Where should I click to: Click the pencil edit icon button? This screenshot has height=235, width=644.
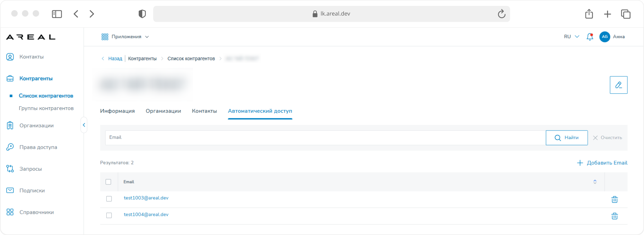coord(618,85)
